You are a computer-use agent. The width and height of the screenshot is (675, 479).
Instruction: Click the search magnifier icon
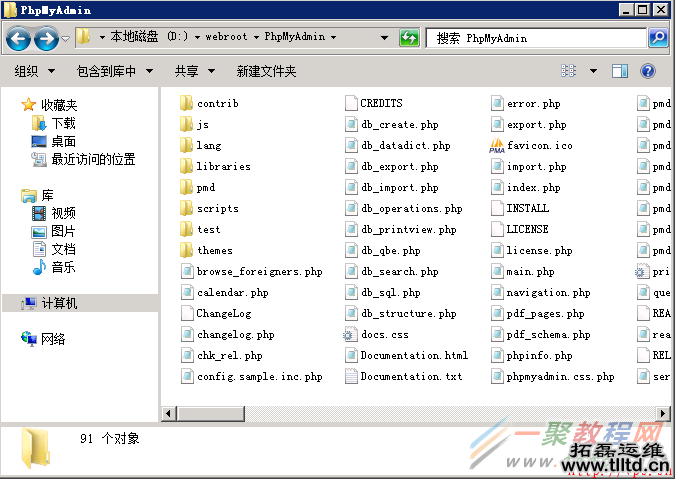[658, 38]
